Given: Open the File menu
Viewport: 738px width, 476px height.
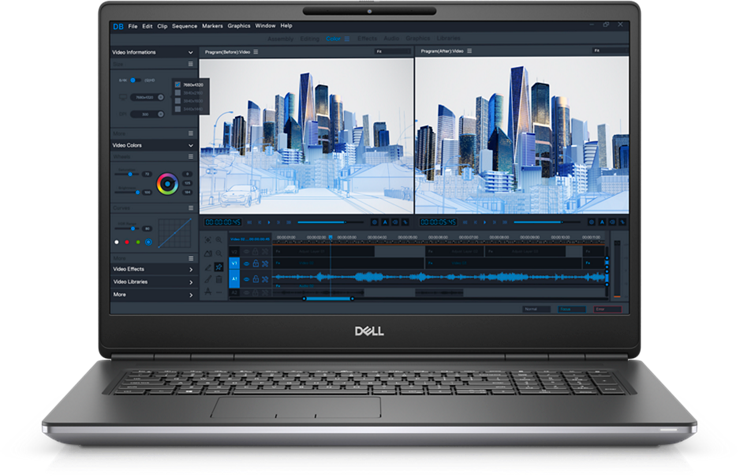Looking at the screenshot, I should [x=133, y=26].
